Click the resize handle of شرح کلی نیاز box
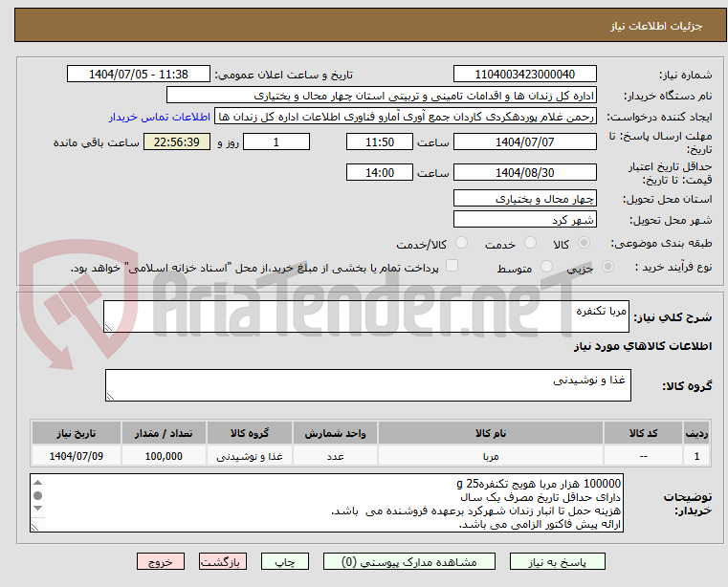 coord(109,328)
